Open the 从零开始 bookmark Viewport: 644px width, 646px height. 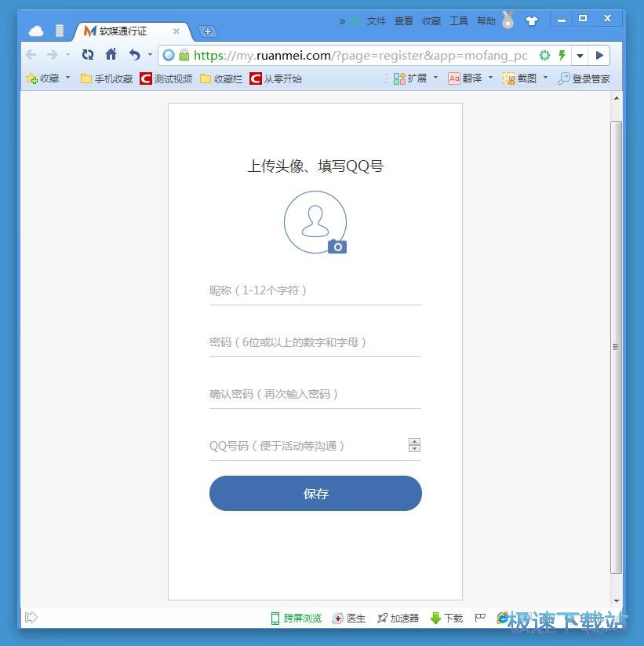click(275, 78)
